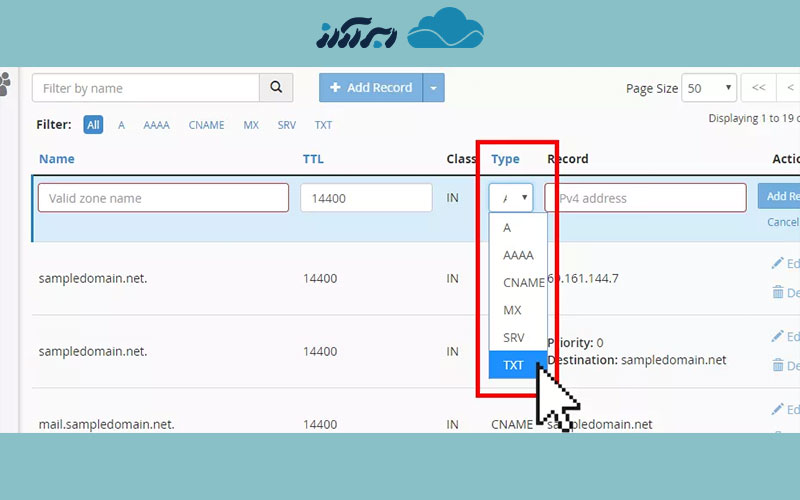This screenshot has width=800, height=500.
Task: Click the pencil edit icon for the MX record row
Action: [778, 337]
